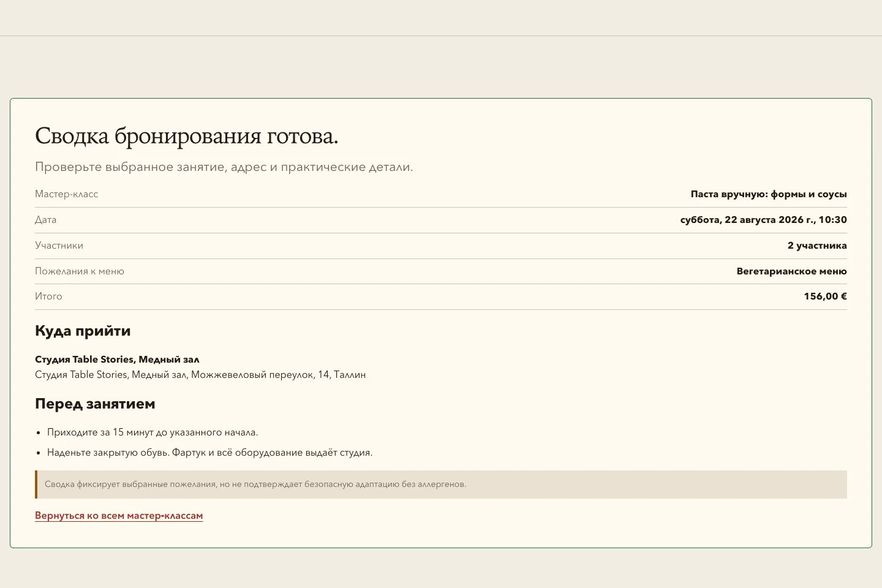Screen dimensions: 882x588
Task: Select the total price 156,00 €
Action: (x=826, y=296)
